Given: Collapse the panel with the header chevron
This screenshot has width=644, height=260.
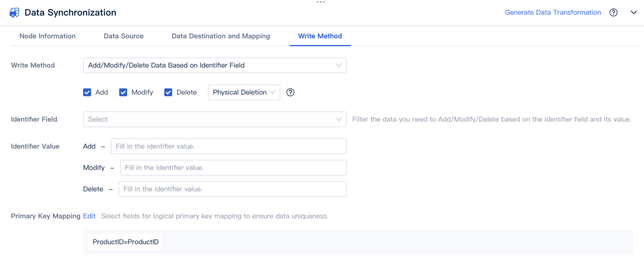Looking at the screenshot, I should click(634, 12).
